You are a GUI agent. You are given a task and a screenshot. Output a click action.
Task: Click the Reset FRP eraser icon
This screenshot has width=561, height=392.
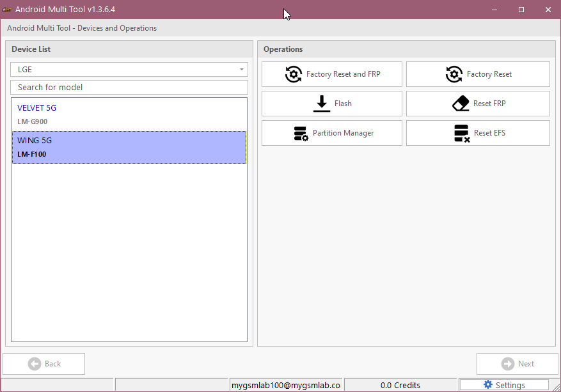[x=461, y=104]
